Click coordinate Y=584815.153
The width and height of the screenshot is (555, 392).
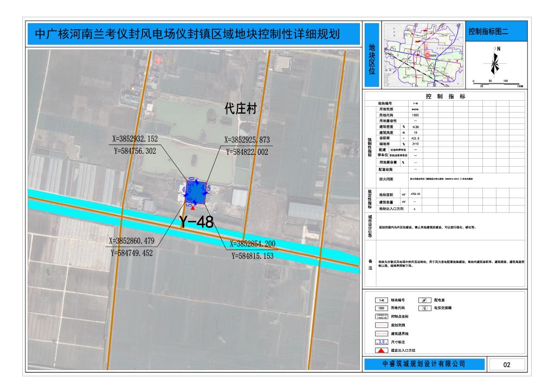click(x=253, y=256)
